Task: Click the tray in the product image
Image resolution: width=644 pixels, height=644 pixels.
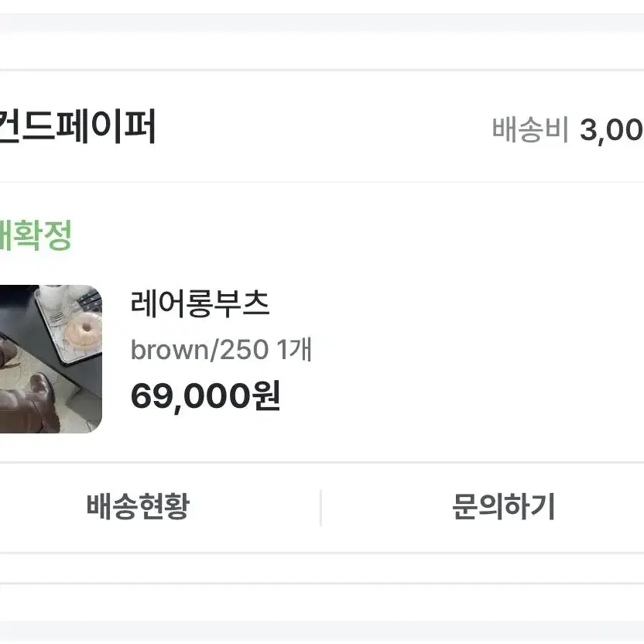Action: tap(68, 324)
